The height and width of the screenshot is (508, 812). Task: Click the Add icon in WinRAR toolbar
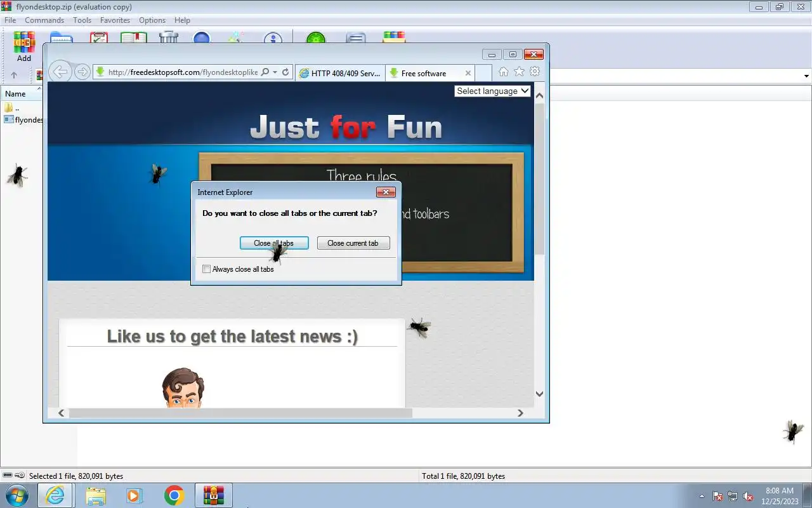24,47
